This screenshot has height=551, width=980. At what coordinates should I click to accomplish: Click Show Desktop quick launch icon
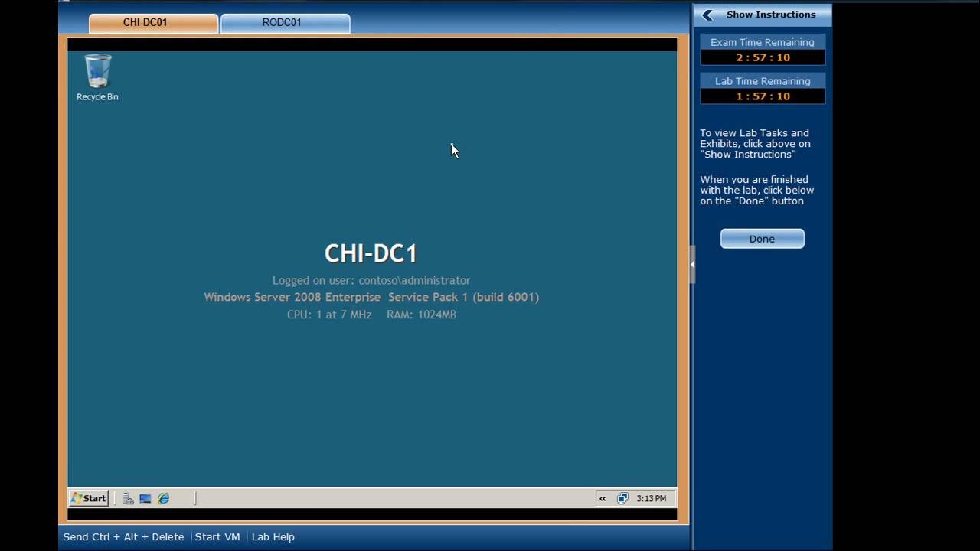(x=145, y=498)
